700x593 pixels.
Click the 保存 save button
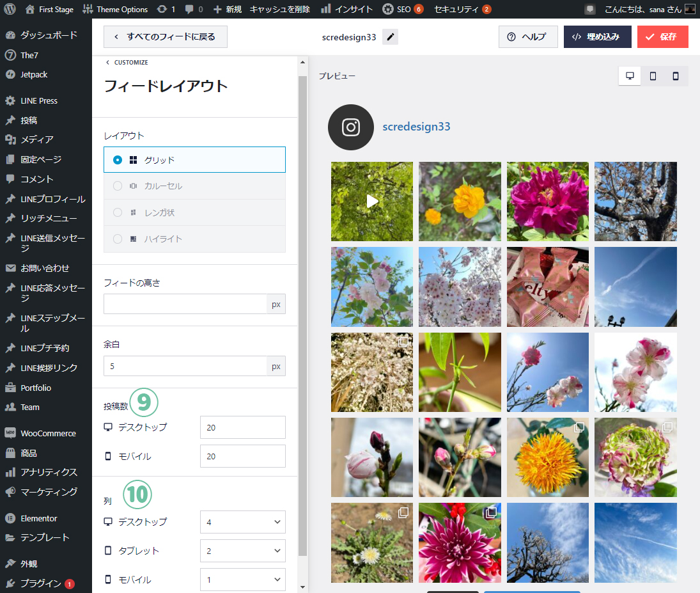point(662,37)
